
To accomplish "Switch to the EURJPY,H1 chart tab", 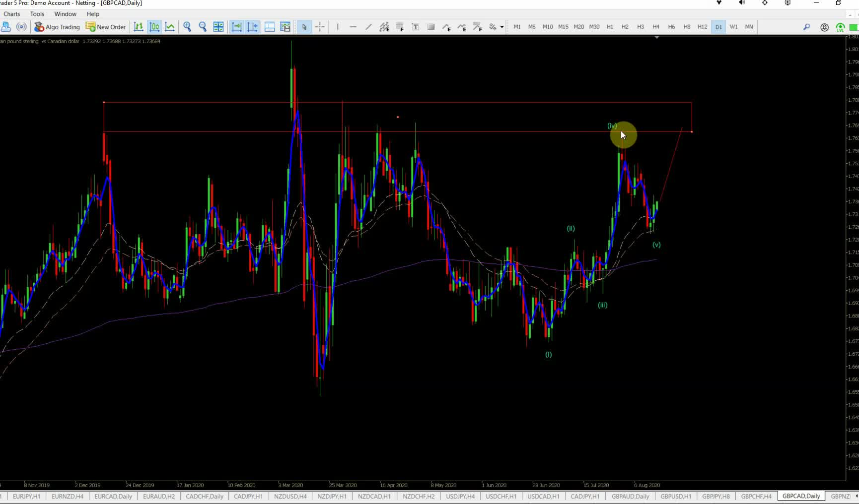I will point(26,496).
